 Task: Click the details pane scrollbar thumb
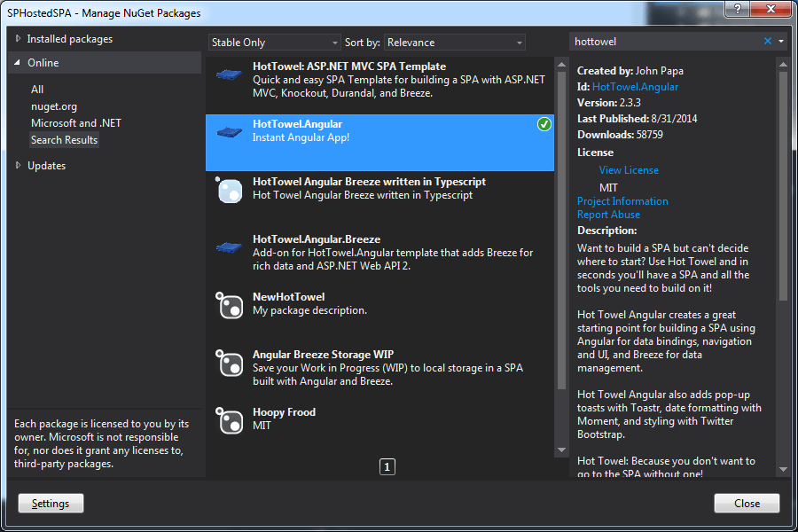click(x=783, y=186)
